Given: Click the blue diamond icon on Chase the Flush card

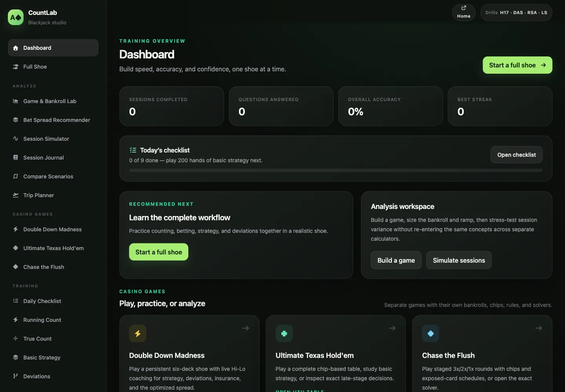Looking at the screenshot, I should point(430,334).
